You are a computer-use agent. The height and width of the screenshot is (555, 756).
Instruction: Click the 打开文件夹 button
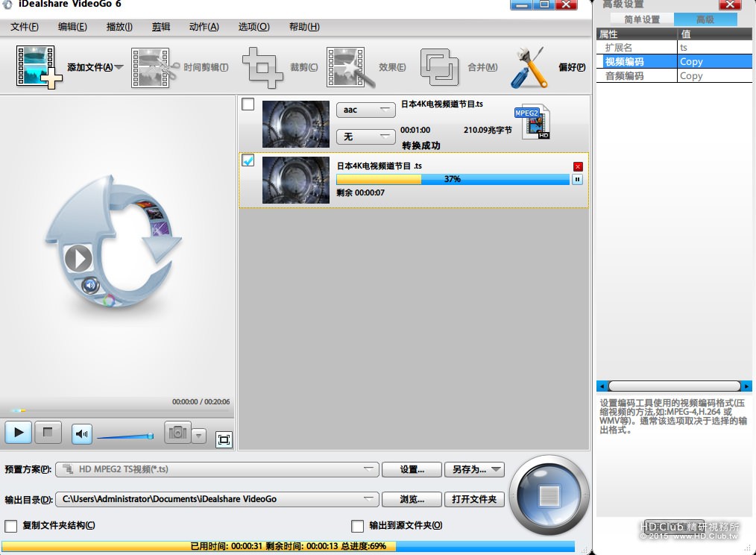474,500
